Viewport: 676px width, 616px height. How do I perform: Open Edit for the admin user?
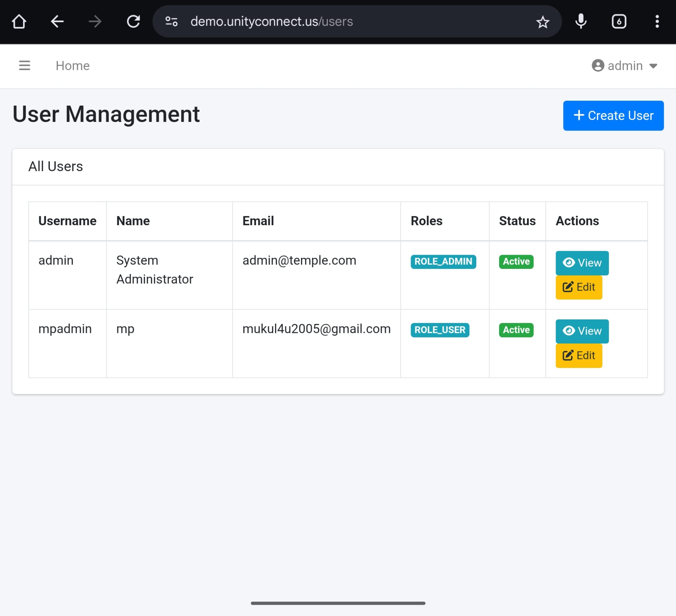[578, 287]
